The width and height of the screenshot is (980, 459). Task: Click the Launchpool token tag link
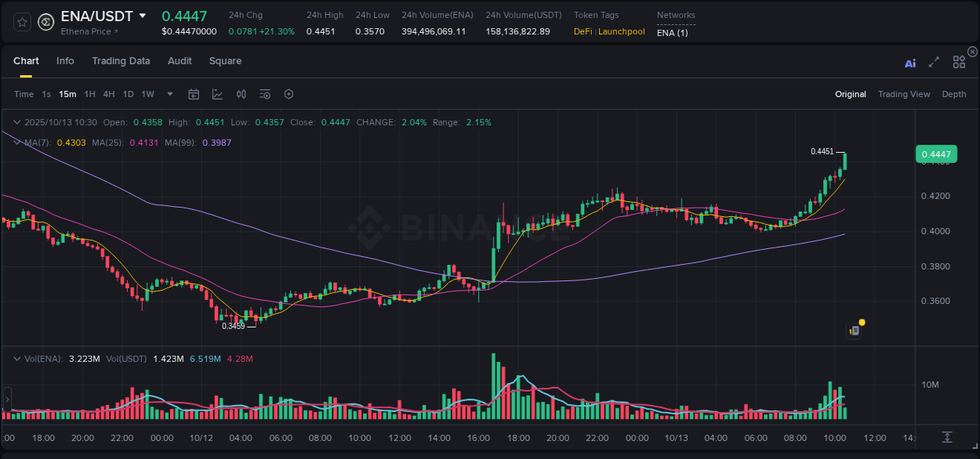point(623,31)
